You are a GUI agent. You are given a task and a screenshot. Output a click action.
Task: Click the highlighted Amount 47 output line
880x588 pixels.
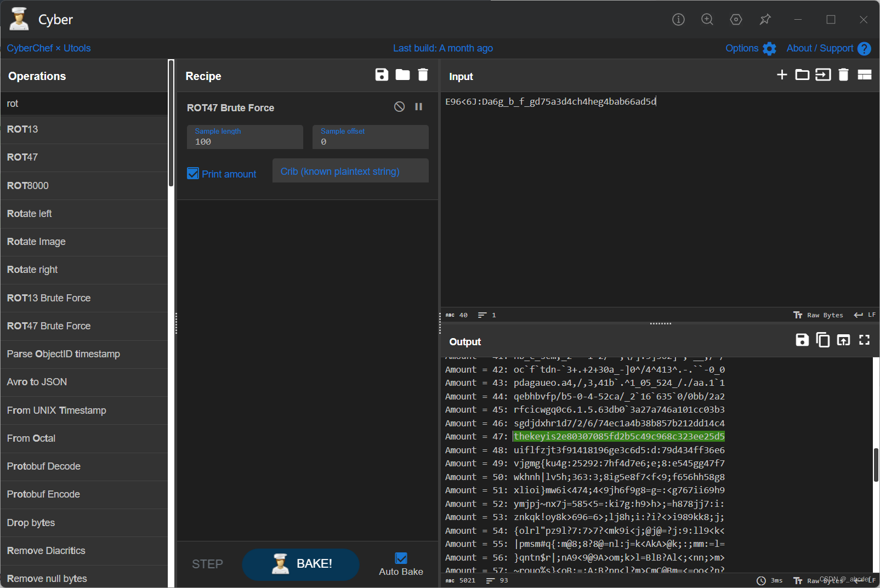(619, 436)
